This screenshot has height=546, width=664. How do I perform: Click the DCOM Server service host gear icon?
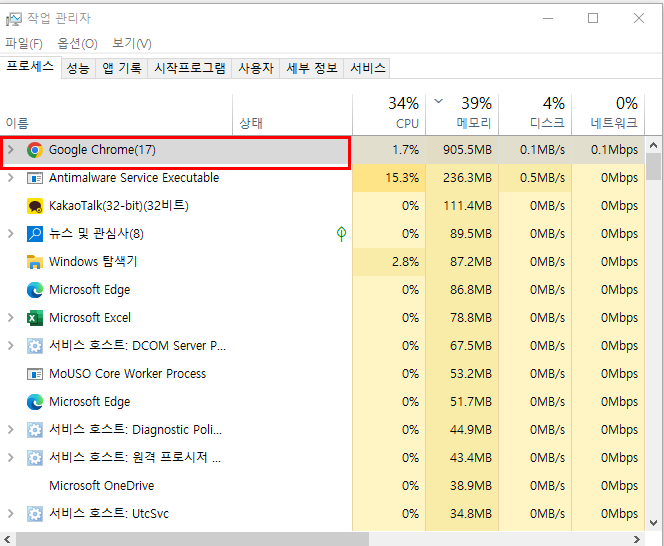pos(35,346)
